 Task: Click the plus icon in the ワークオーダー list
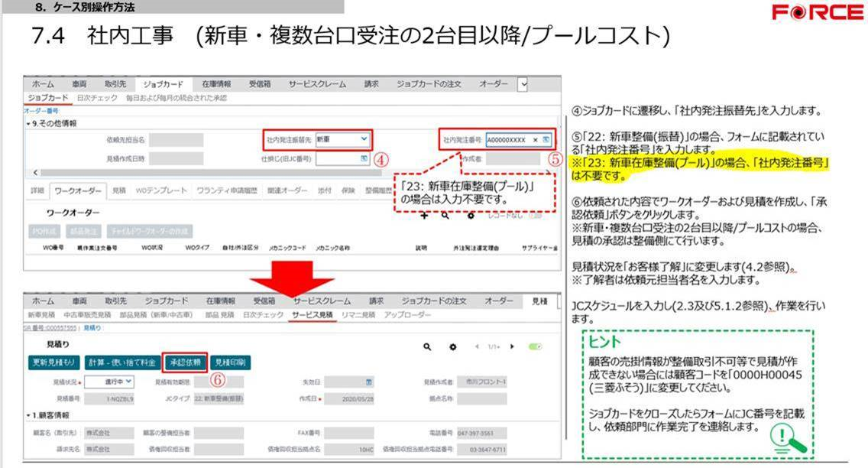[424, 216]
